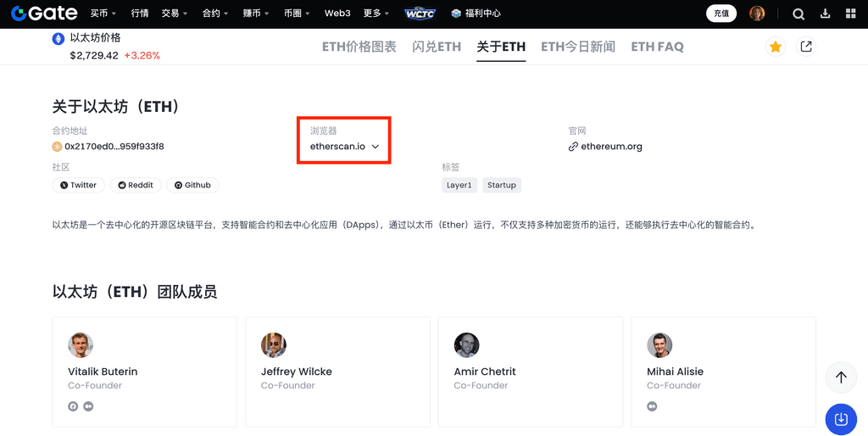Click the share icon beside the star
Viewport: 868px width, 436px height.
[x=806, y=47]
